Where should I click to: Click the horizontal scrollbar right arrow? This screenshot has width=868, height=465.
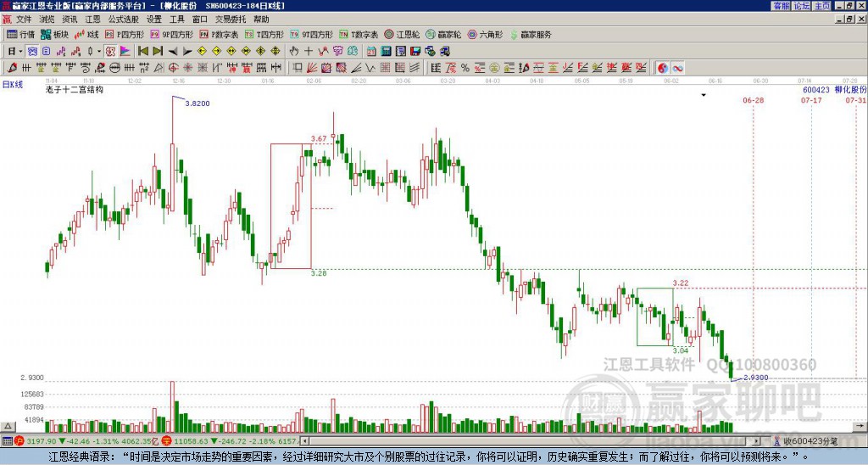pyautogui.click(x=757, y=441)
